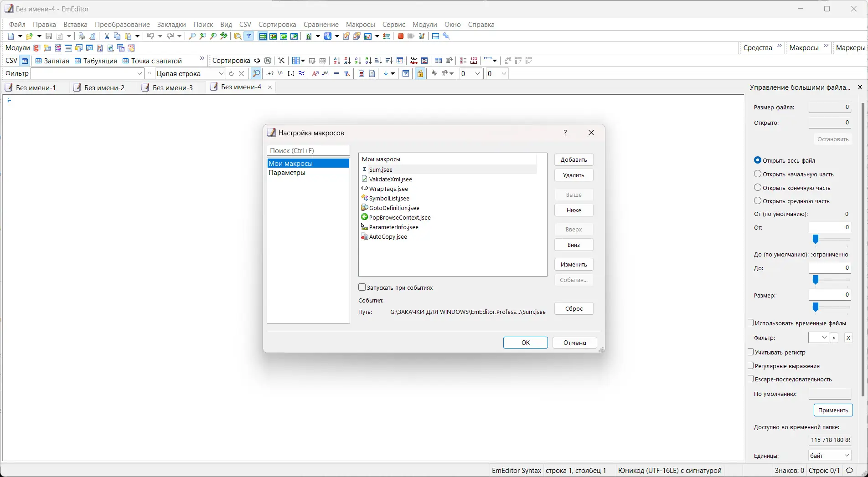Click the Undo arrow icon
The height and width of the screenshot is (477, 868).
(x=150, y=36)
